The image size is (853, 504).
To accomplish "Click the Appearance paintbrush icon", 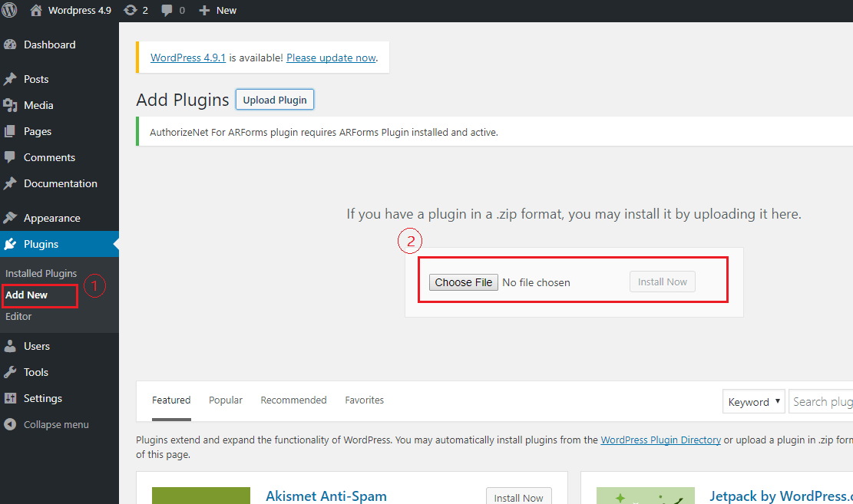I will [10, 218].
